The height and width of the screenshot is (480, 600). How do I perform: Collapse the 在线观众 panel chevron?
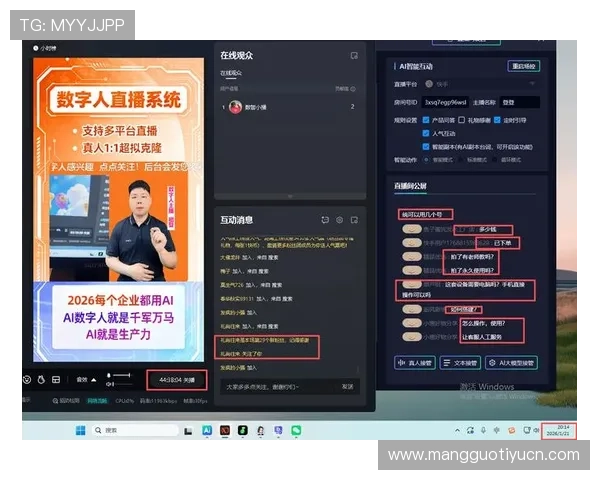[290, 196]
